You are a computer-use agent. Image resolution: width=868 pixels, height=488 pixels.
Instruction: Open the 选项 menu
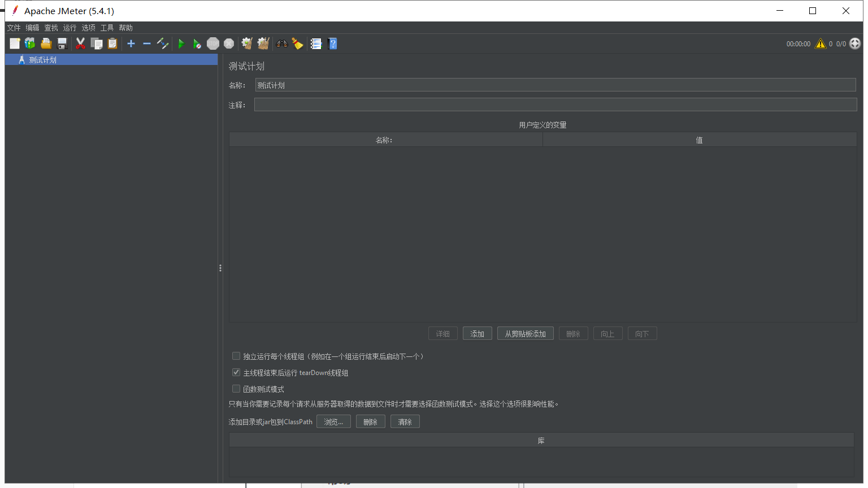(88, 28)
